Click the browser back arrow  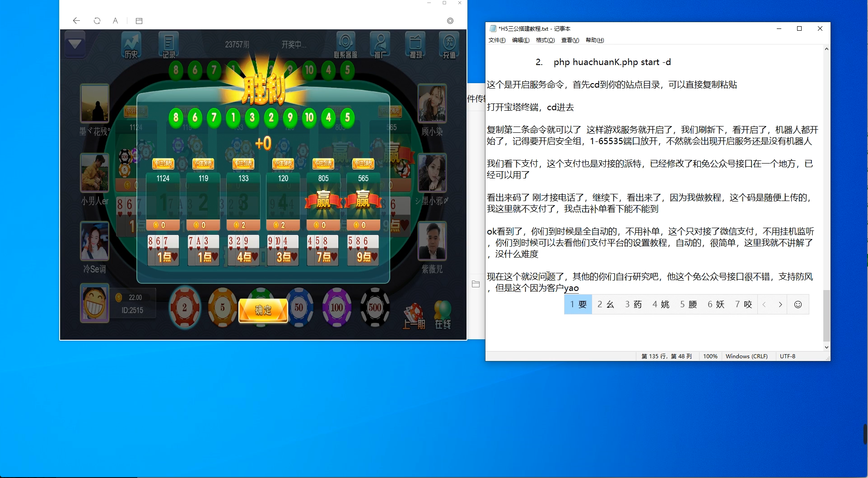point(76,21)
